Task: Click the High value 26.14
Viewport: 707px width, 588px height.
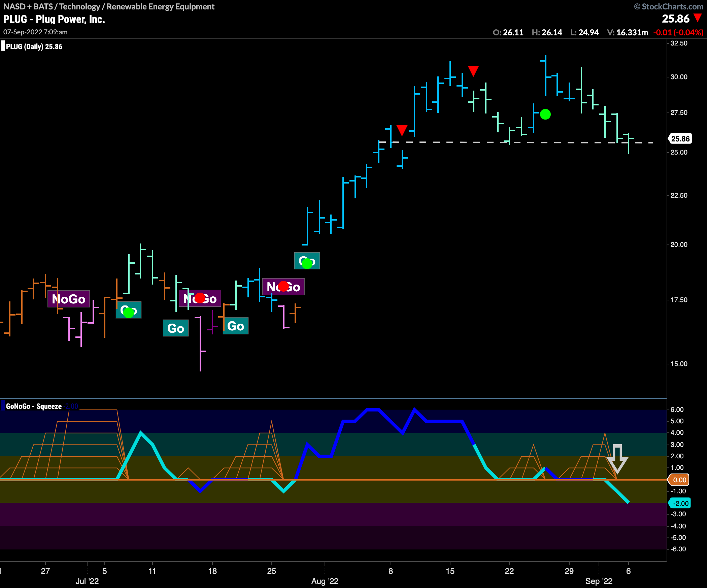Action: pyautogui.click(x=552, y=33)
